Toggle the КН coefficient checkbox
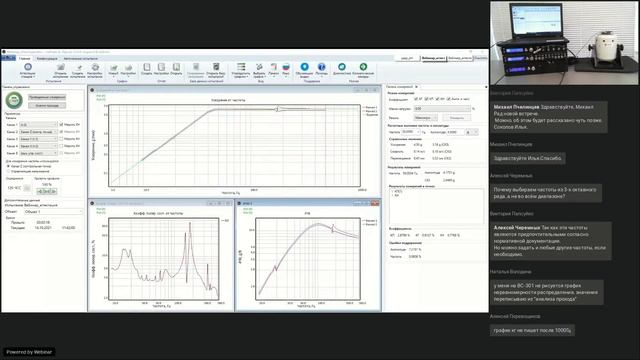This screenshot has height=360, width=640. [437, 99]
